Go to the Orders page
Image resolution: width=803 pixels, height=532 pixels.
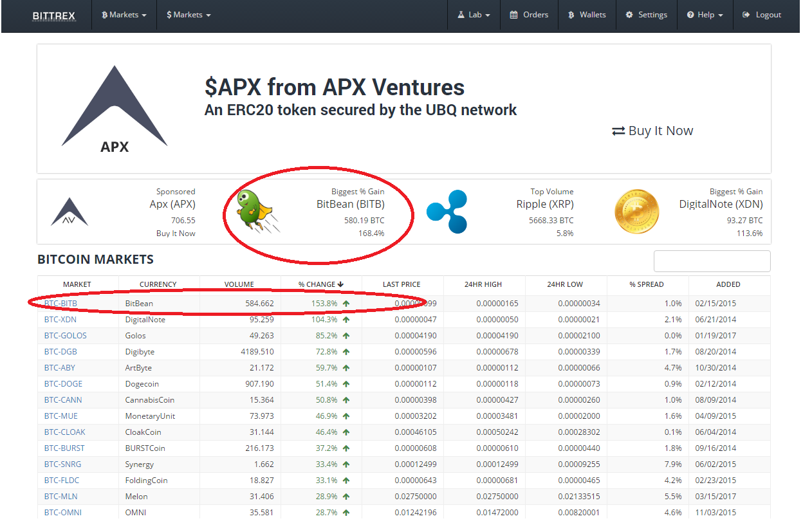(529, 15)
